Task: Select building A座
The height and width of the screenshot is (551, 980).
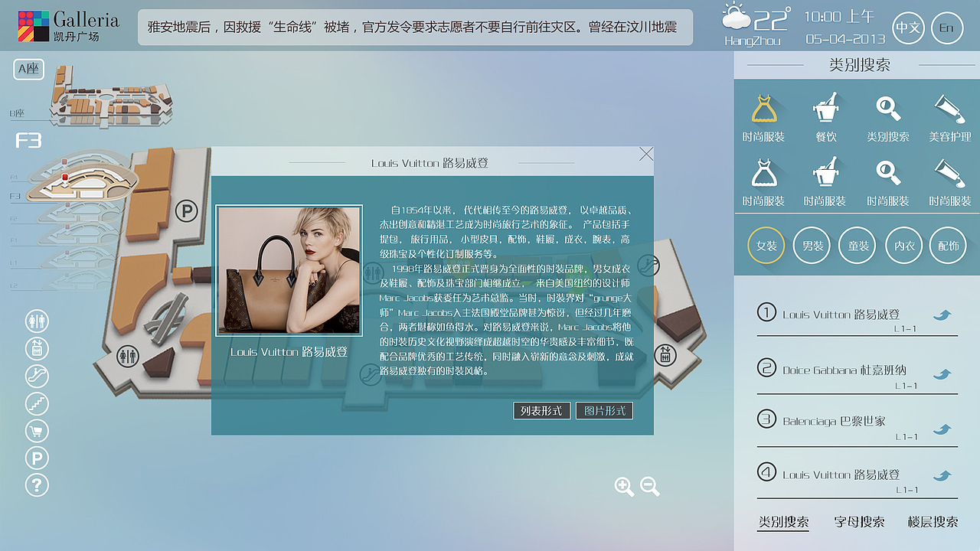Action: [29, 70]
